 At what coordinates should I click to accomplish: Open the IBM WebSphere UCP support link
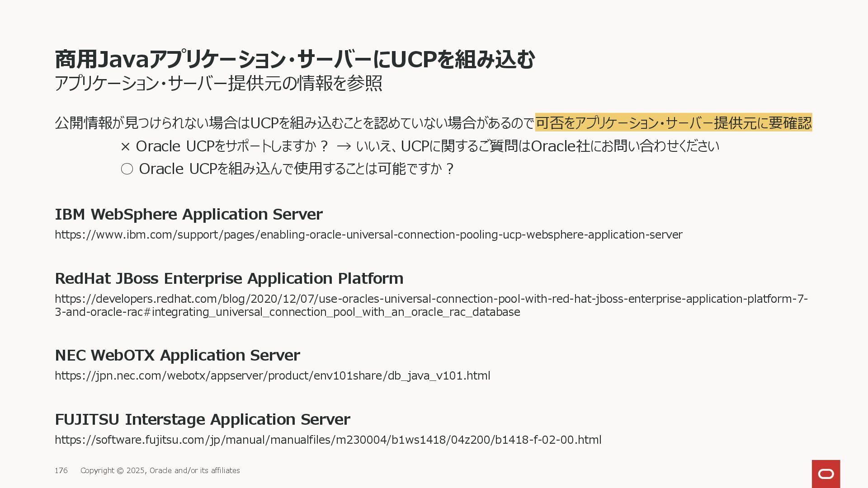tap(368, 235)
